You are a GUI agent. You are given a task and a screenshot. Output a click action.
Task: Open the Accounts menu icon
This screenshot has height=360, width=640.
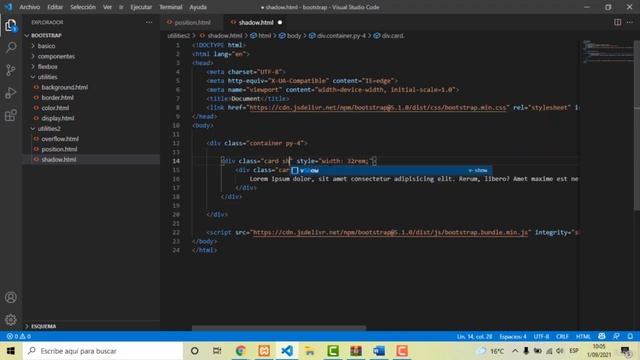pos(11,297)
